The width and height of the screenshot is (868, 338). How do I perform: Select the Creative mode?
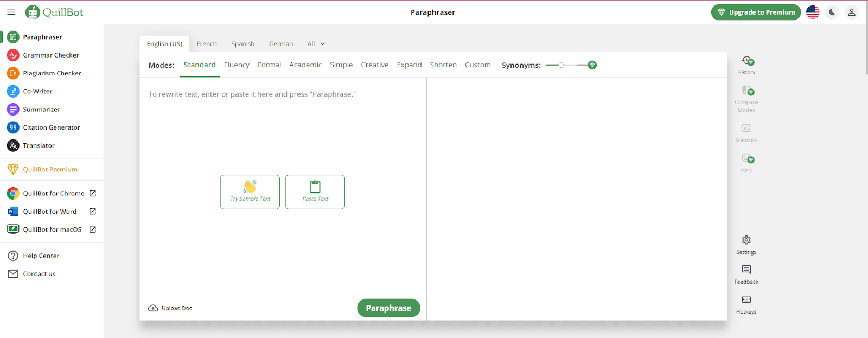(375, 65)
